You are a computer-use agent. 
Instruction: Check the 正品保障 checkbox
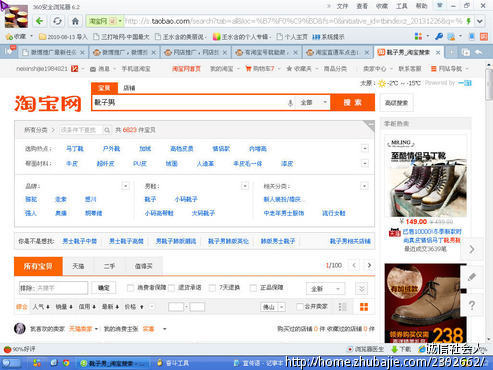click(253, 288)
